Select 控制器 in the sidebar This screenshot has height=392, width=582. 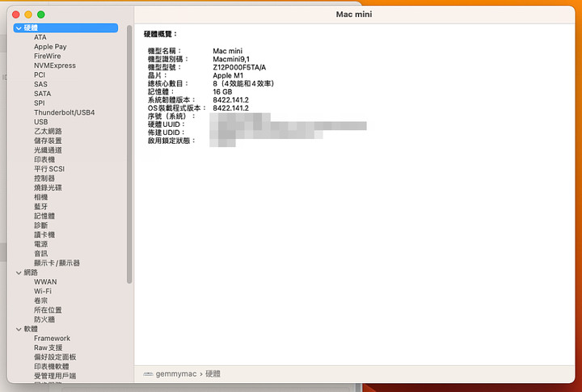point(44,178)
